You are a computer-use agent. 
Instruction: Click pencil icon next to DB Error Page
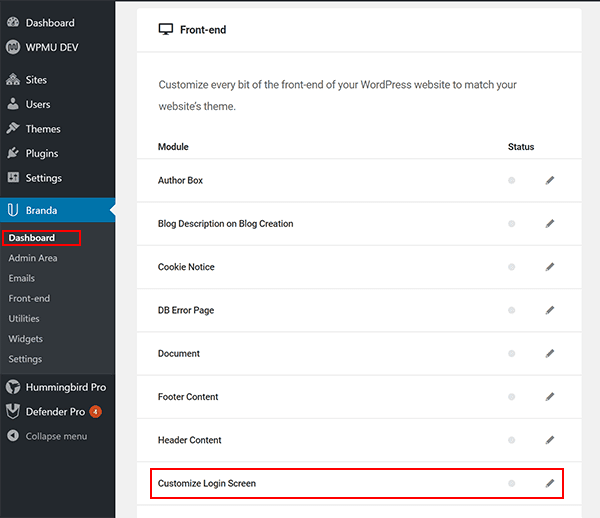pyautogui.click(x=549, y=311)
